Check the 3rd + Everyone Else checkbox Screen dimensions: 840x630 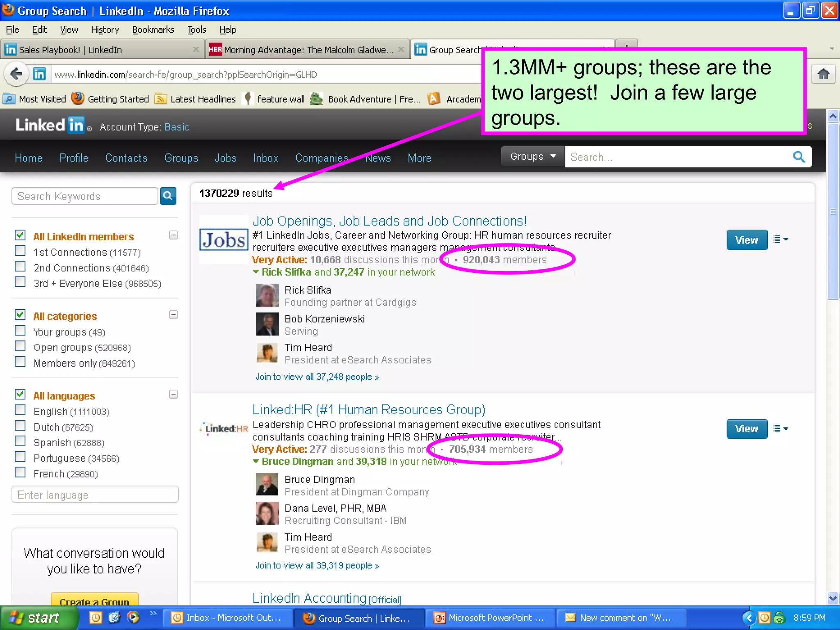(20, 282)
